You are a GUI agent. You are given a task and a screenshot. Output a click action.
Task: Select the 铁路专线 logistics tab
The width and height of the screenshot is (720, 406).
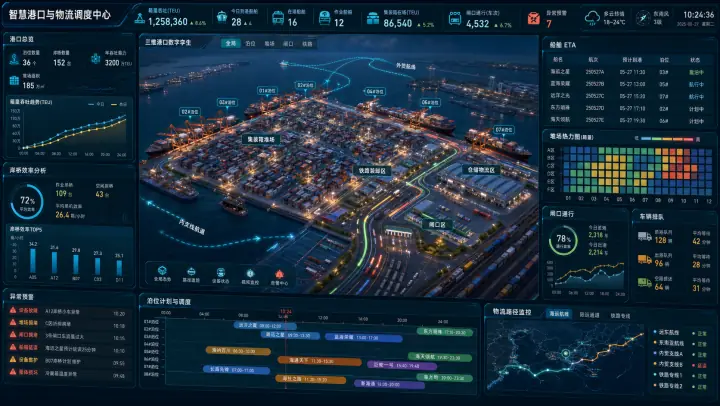(620, 316)
